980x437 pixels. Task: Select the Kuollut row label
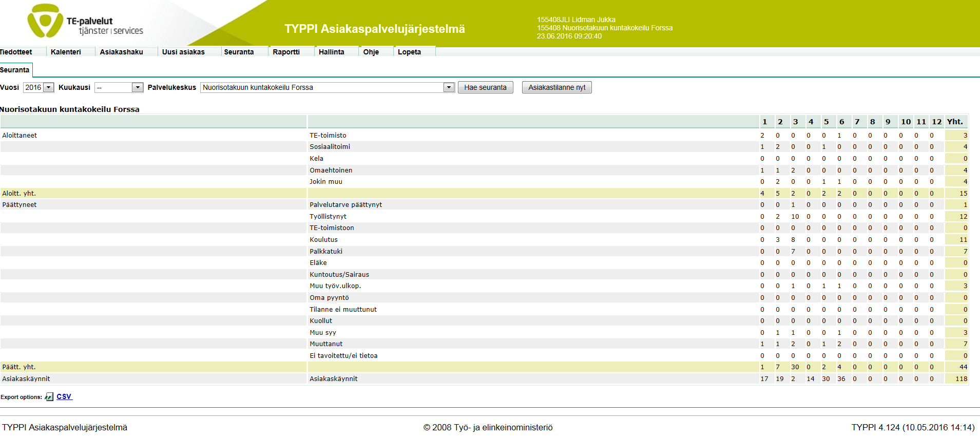[321, 321]
